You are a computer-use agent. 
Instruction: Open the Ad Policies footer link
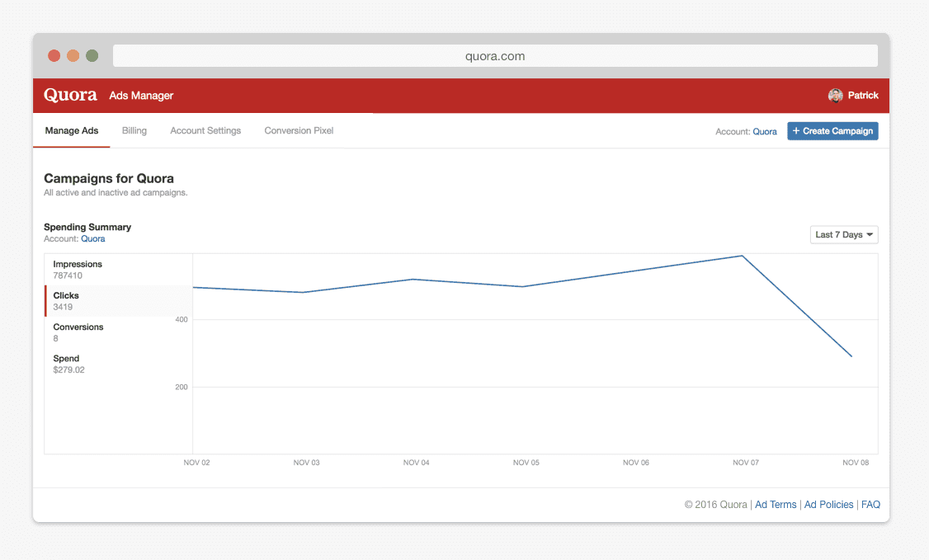828,505
